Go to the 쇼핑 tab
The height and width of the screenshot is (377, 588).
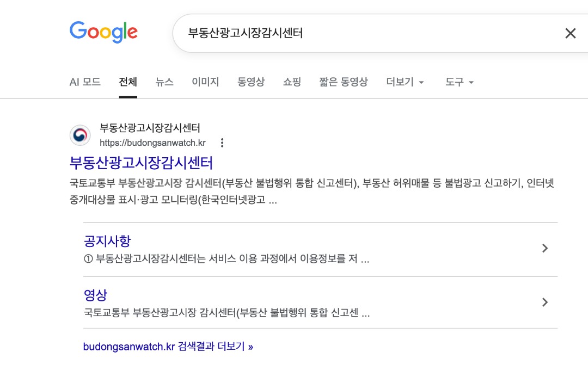pos(292,82)
